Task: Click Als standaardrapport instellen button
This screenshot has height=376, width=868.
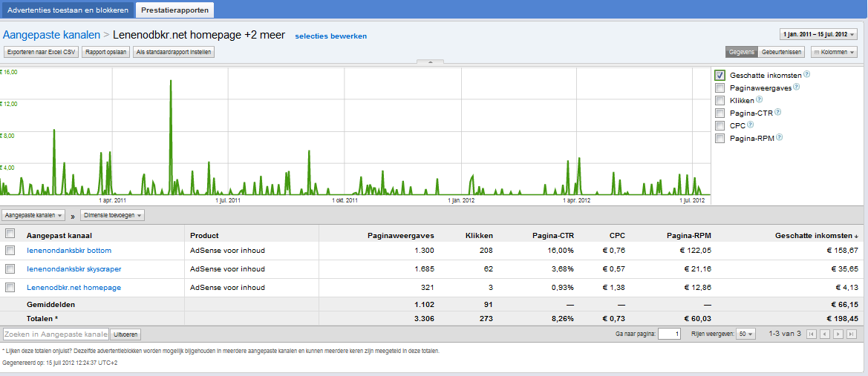Action: pos(174,52)
